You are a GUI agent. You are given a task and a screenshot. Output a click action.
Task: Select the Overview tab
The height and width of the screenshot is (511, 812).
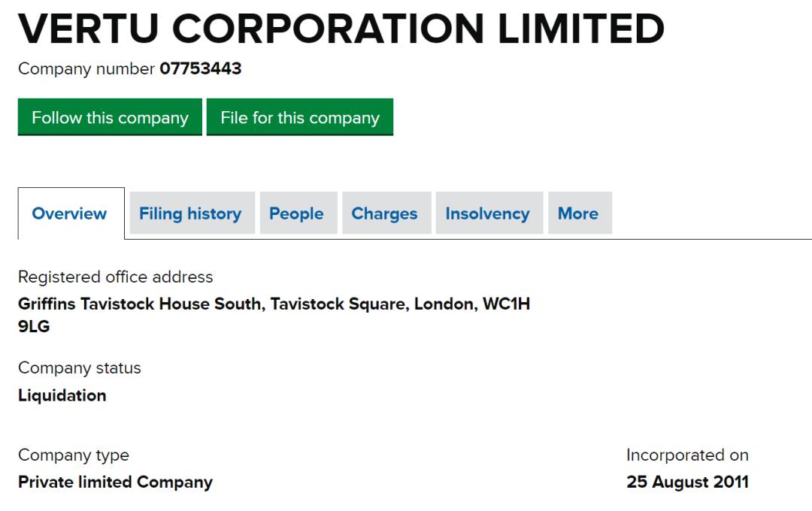(x=69, y=213)
